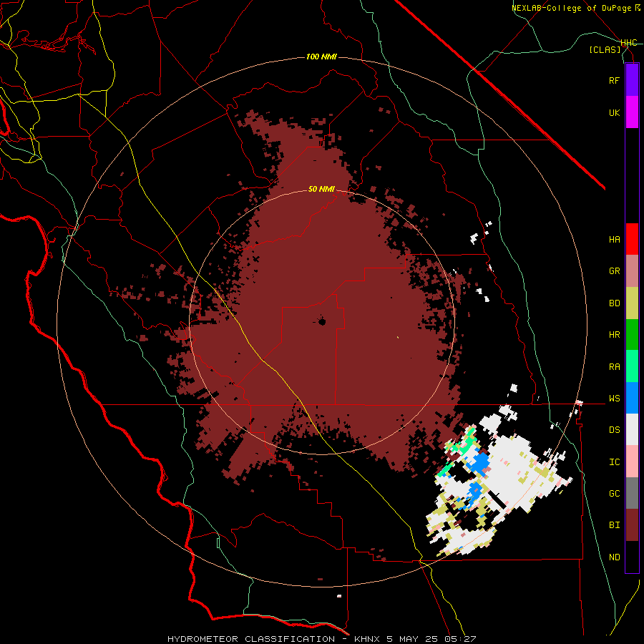Screen dimensions: 644x644
Task: Select the GC gray legend swatch
Action: tap(632, 493)
